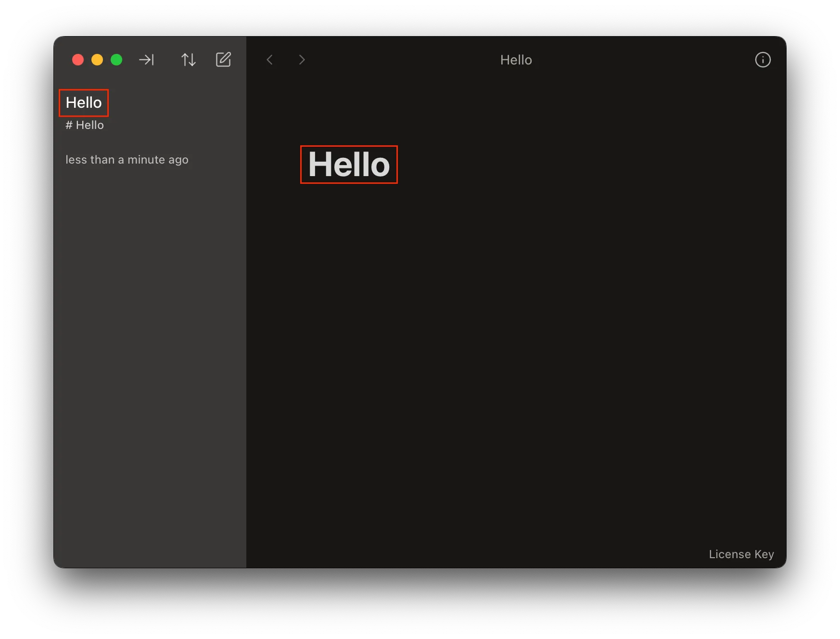This screenshot has width=840, height=639.
Task: Create a new note with compose icon
Action: (223, 60)
